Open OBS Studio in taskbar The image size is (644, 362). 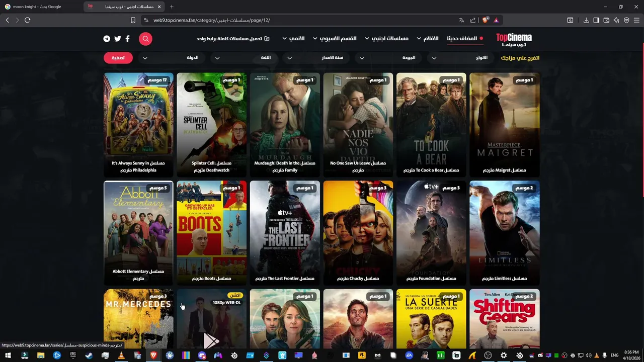coord(488,355)
